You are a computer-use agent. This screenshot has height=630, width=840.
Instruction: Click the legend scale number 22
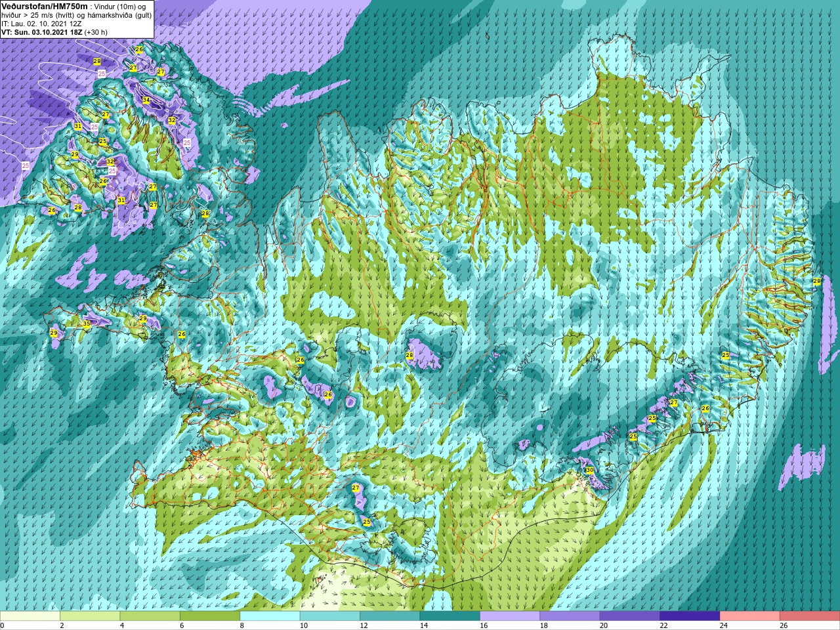(664, 625)
